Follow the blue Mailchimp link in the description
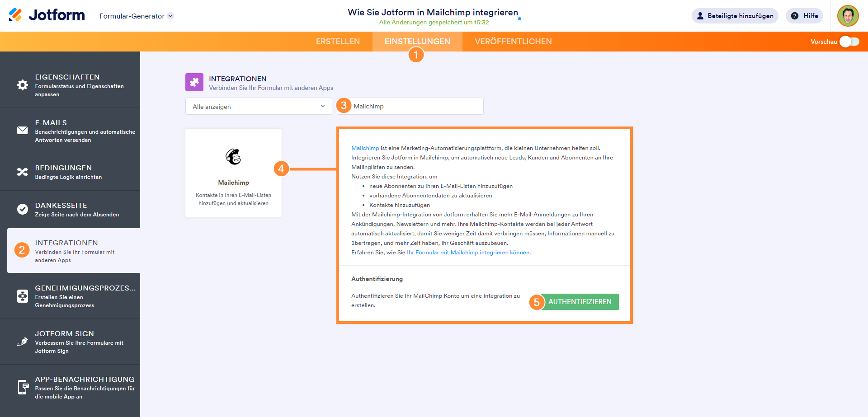 (365, 148)
